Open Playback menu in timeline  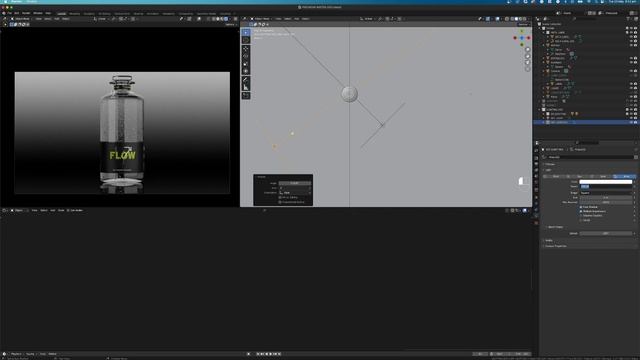click(16, 354)
